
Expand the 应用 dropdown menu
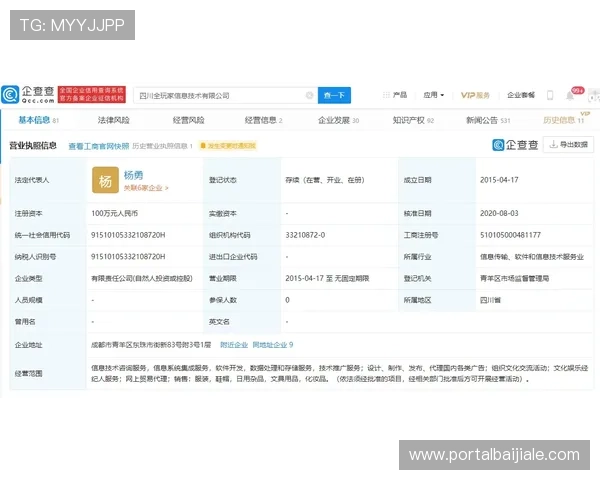(x=434, y=95)
